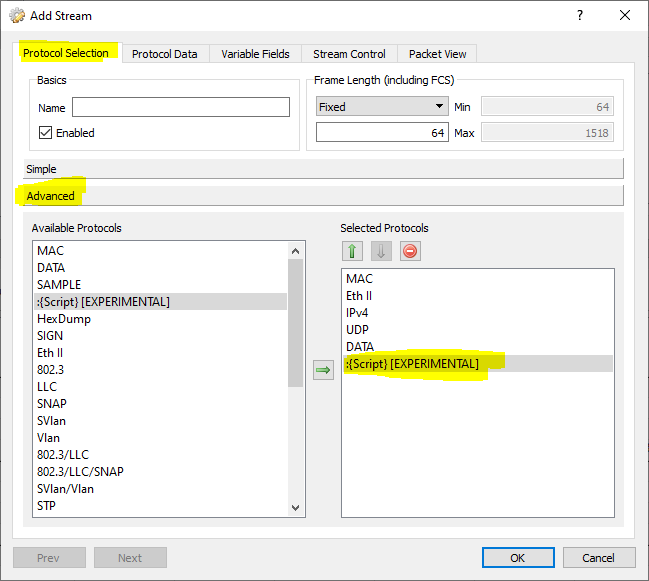The width and height of the screenshot is (649, 581).
Task: Collapse the Advanced protocol section
Action: (x=323, y=196)
